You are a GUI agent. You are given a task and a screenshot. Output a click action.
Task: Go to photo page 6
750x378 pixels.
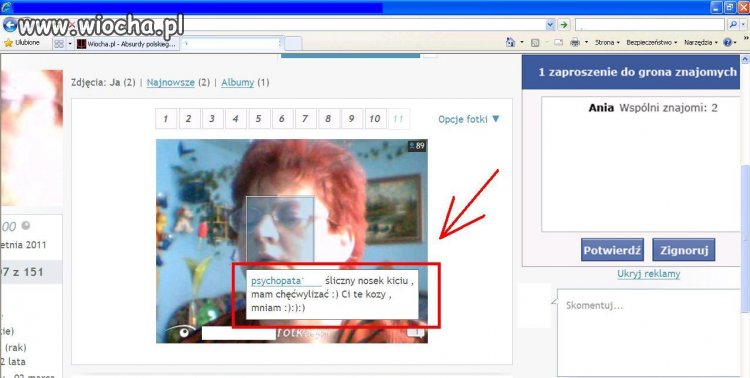click(x=282, y=119)
